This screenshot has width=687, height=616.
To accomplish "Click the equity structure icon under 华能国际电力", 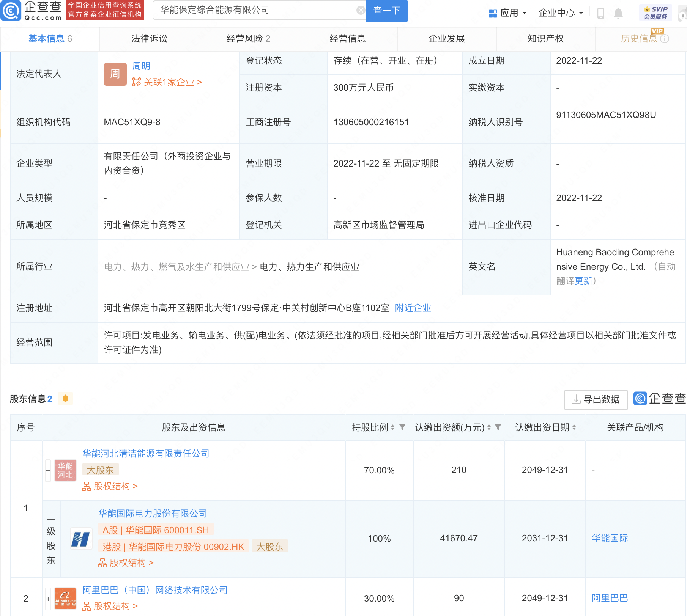I will [x=102, y=563].
